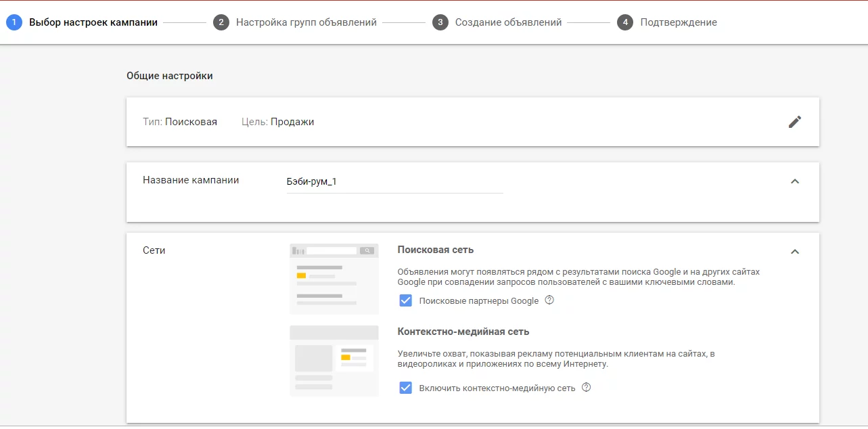Go to Настройка групп объявлений step
This screenshot has width=868, height=429.
(x=306, y=22)
